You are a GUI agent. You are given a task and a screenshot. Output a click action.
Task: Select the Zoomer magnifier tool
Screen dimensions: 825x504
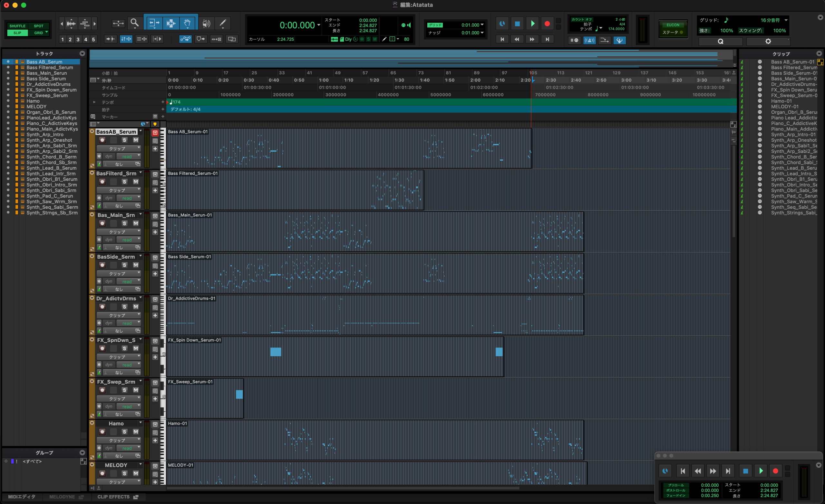(135, 23)
